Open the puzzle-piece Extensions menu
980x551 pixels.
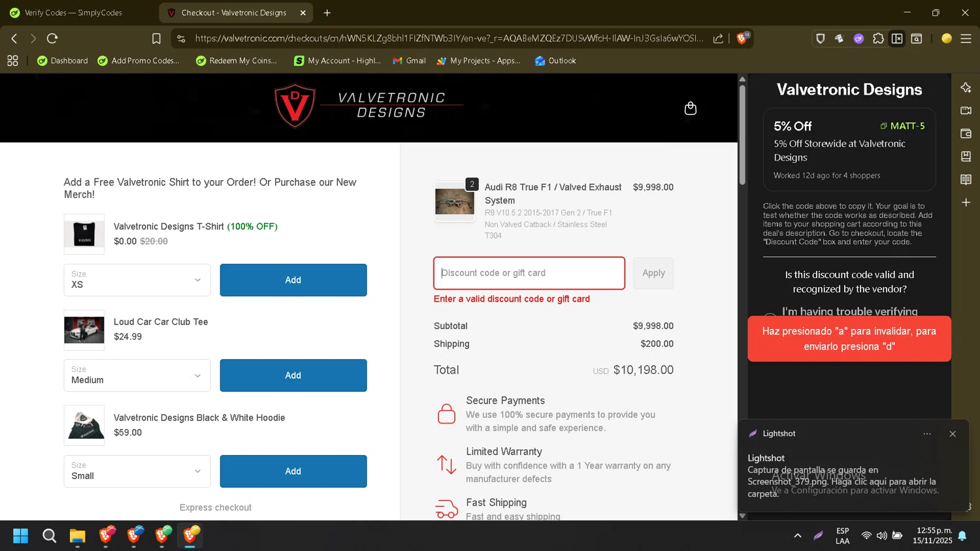pyautogui.click(x=878, y=39)
